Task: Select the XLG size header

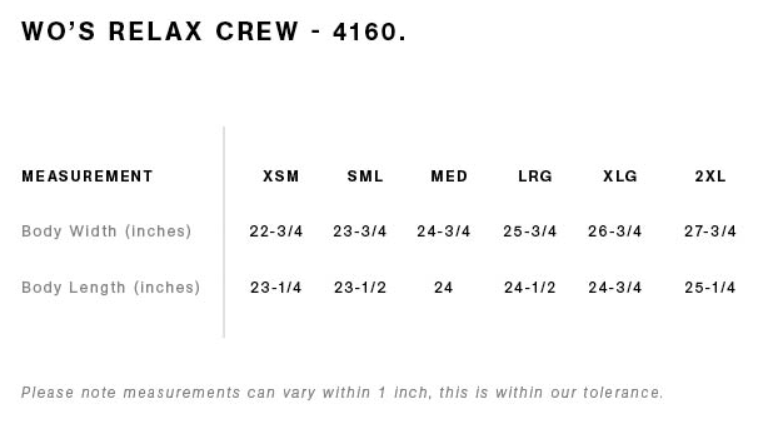Action: (620, 176)
